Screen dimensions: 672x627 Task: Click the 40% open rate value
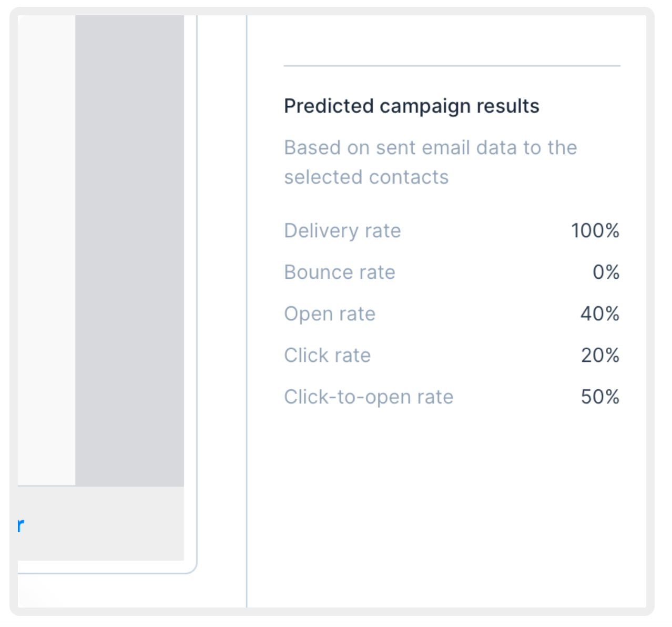point(599,313)
